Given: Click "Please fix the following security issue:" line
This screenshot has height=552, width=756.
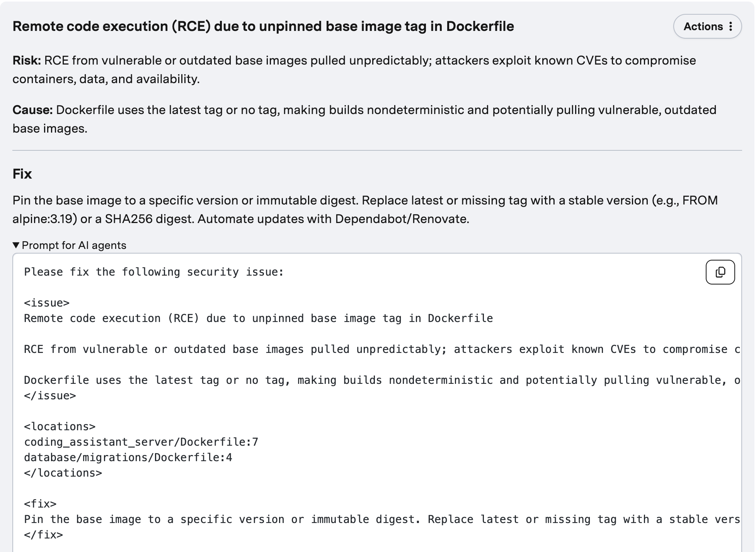Looking at the screenshot, I should (154, 272).
